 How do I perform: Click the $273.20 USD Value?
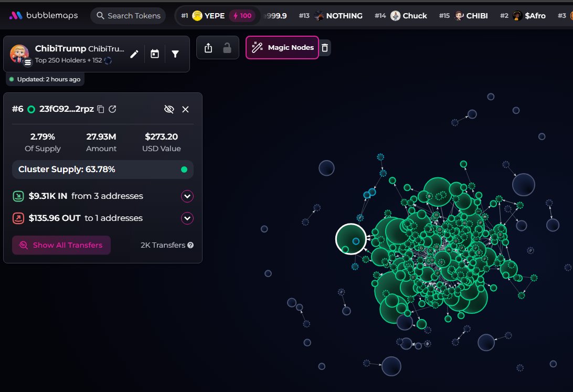(x=162, y=136)
